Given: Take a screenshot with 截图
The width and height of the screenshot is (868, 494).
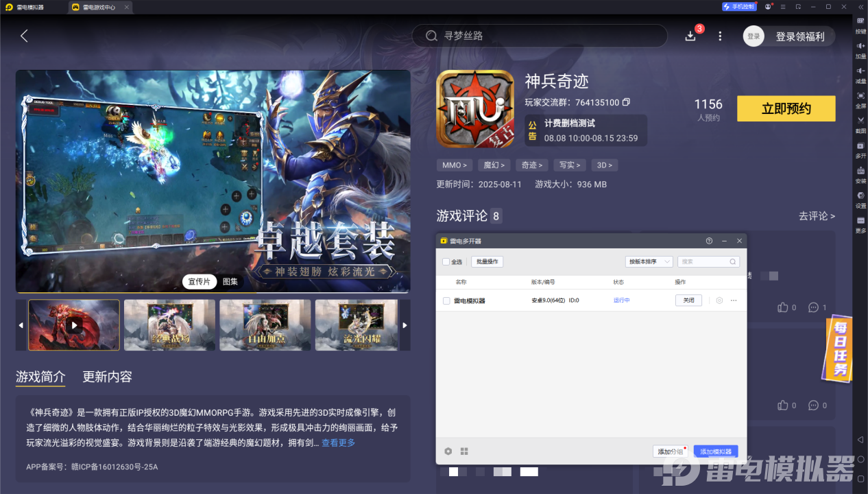Looking at the screenshot, I should pyautogui.click(x=860, y=124).
